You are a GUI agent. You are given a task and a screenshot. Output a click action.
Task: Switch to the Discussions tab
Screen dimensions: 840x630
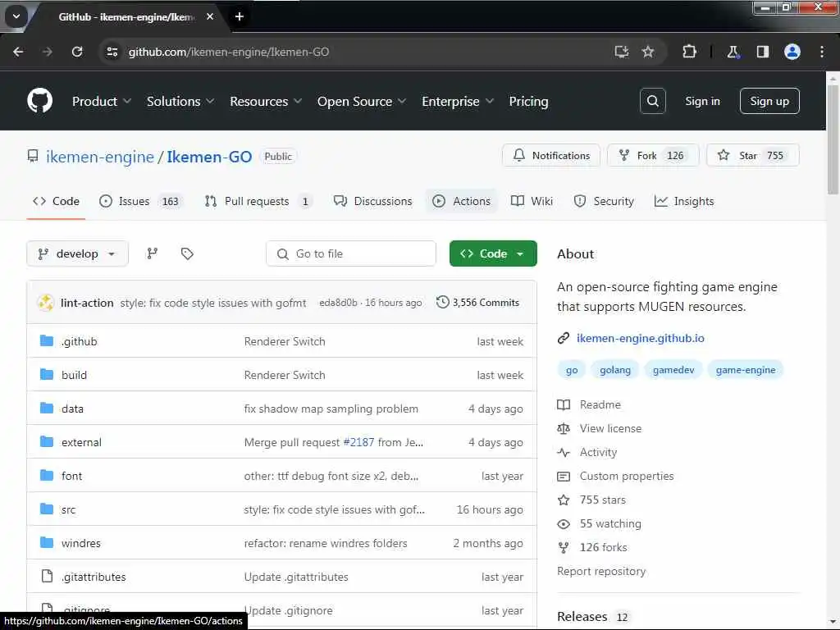[x=373, y=201]
